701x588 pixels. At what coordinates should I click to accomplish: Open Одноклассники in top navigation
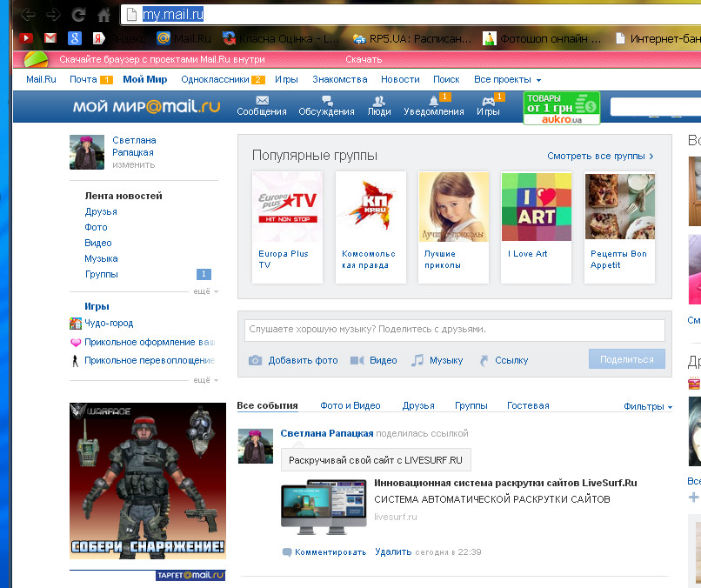pos(215,80)
